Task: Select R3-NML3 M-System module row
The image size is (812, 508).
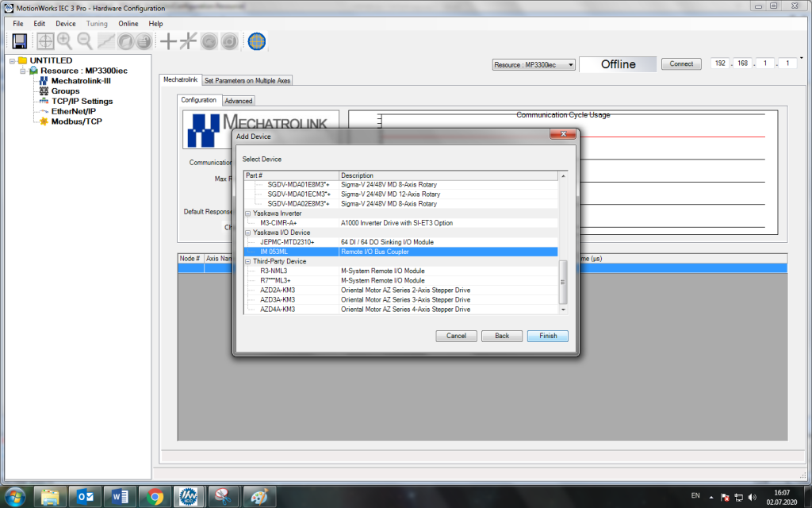Action: tap(400, 271)
